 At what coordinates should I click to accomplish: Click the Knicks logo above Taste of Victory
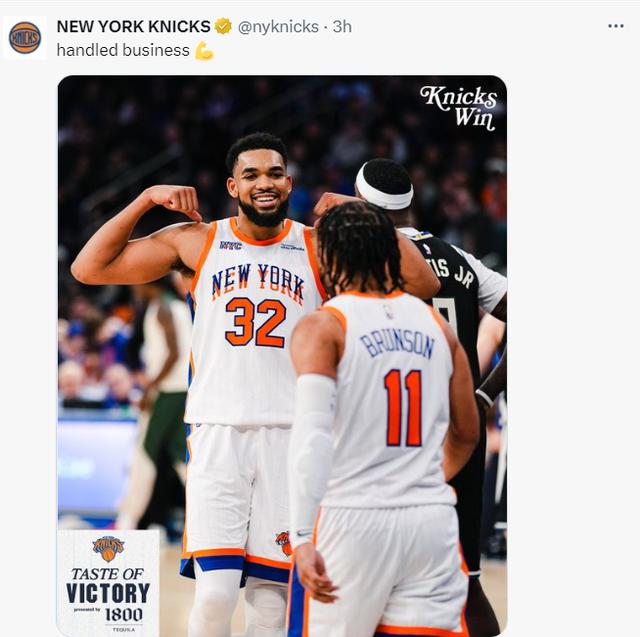pyautogui.click(x=108, y=548)
